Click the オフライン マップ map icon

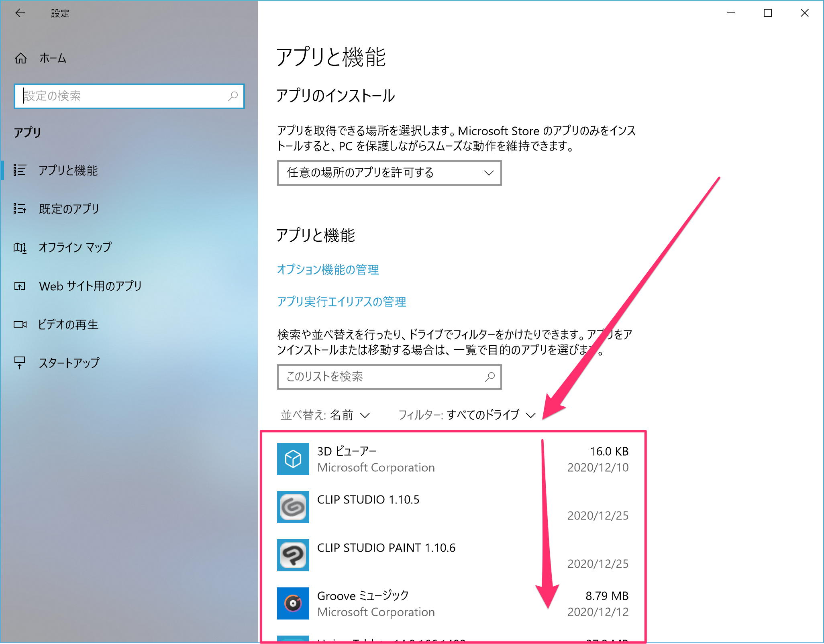click(20, 247)
